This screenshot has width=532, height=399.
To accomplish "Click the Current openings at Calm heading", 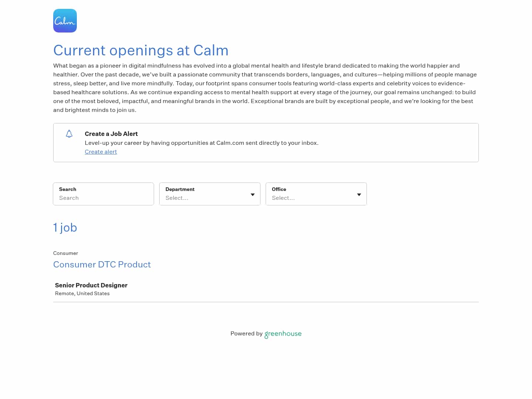I will (x=141, y=50).
